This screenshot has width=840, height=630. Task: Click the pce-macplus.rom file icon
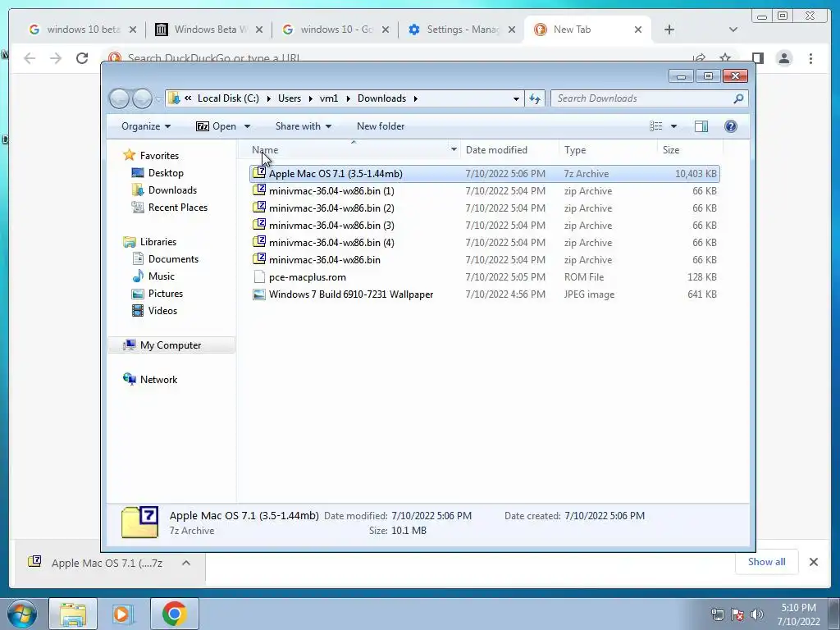click(x=259, y=277)
